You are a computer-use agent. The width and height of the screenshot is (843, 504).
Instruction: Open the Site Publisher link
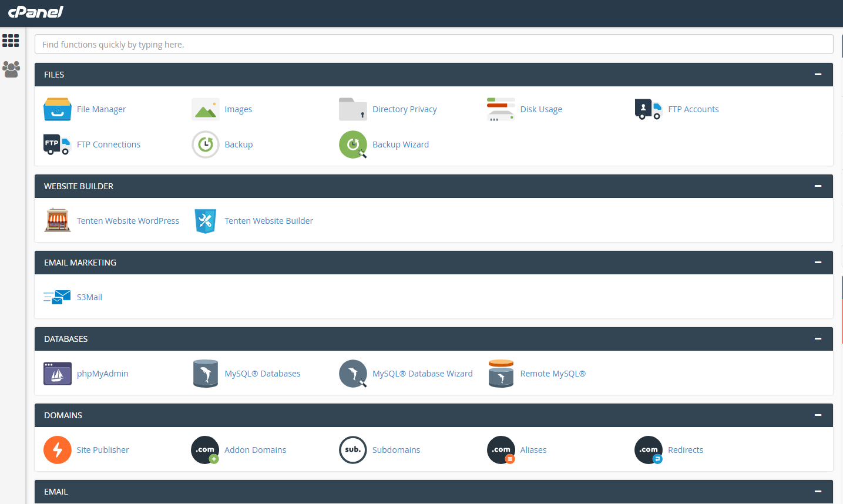pos(103,450)
